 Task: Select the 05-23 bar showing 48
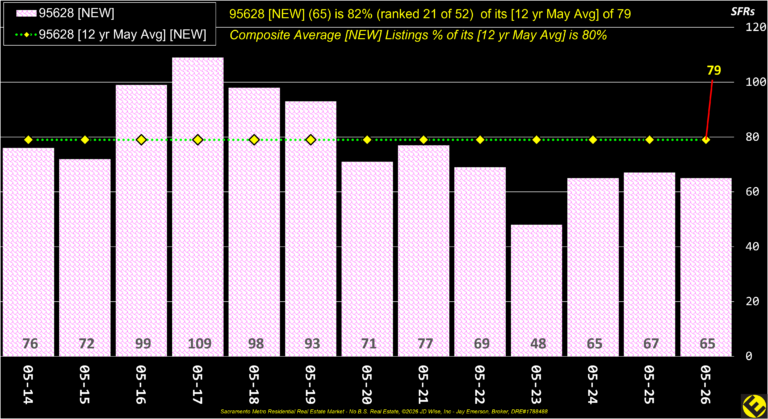coord(536,291)
